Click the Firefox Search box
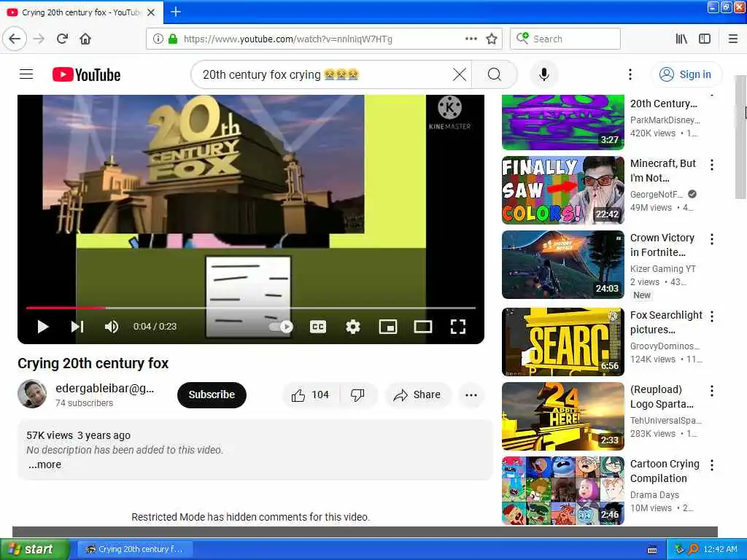Viewport: 747px width, 560px height. coord(565,39)
